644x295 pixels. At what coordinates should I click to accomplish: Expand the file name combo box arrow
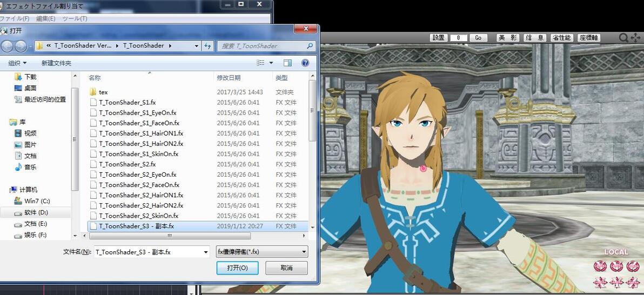[206, 252]
